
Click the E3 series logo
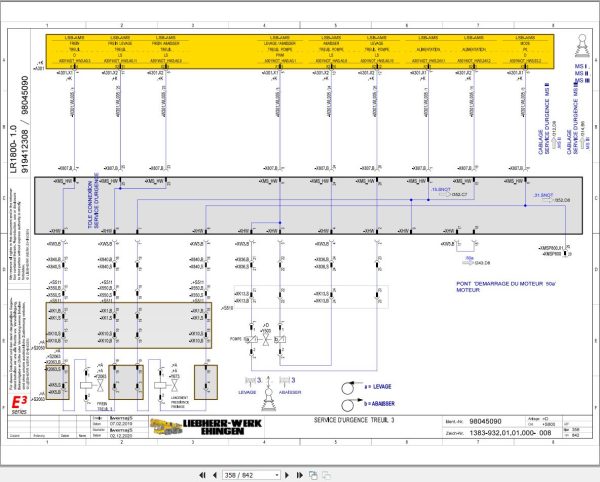(x=19, y=405)
